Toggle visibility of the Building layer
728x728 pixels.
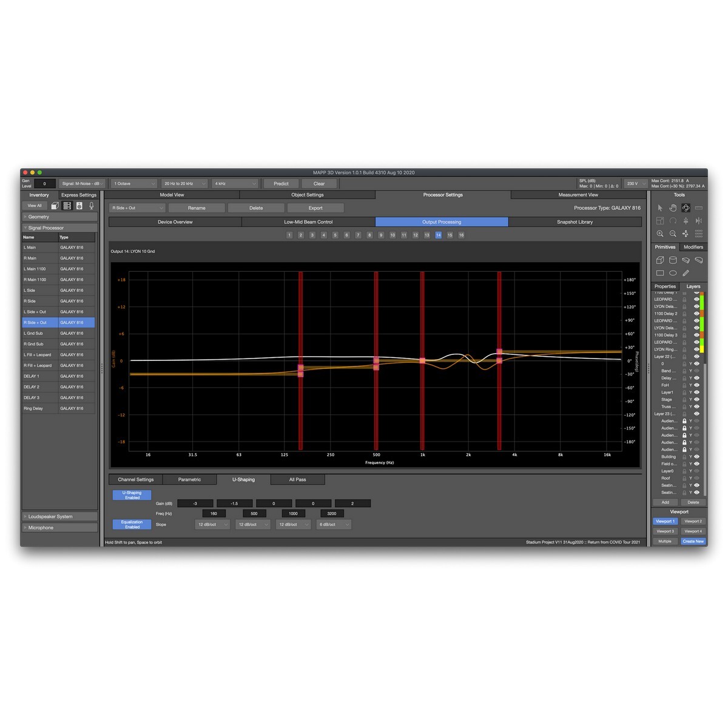tap(696, 457)
